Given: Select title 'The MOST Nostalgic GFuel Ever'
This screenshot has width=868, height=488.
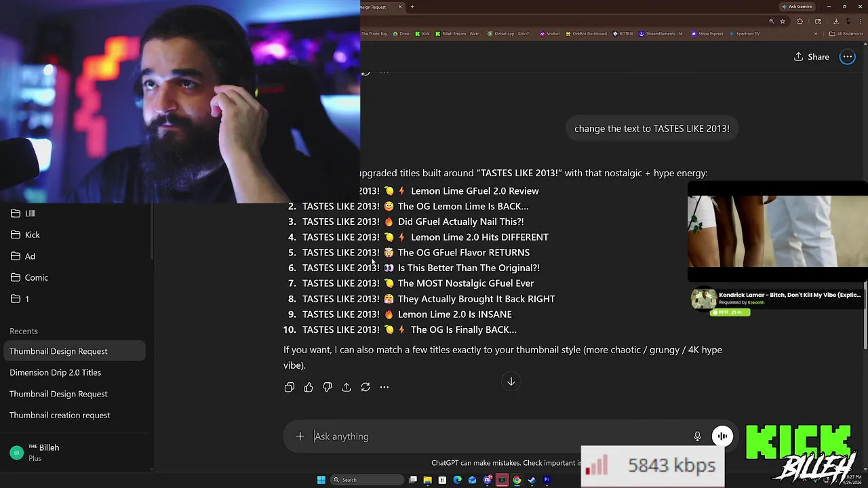Looking at the screenshot, I should click(466, 283).
